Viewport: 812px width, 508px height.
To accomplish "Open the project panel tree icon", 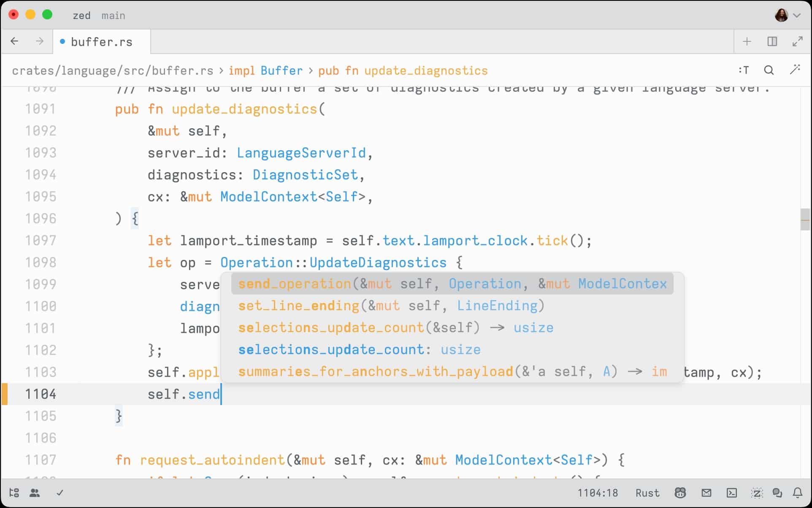I will [x=14, y=493].
